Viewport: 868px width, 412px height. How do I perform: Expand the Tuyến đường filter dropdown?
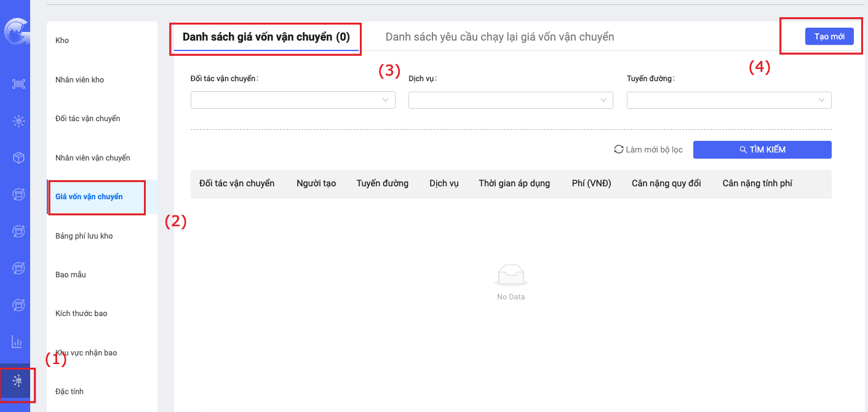(x=729, y=100)
